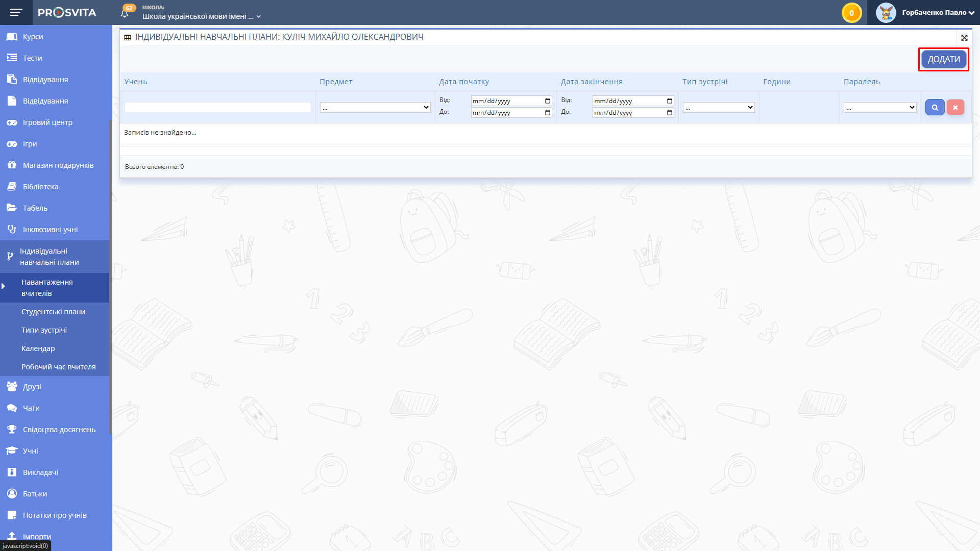Screen dimensions: 980x551
Task: Click user avatar icon in header
Action: pos(886,13)
